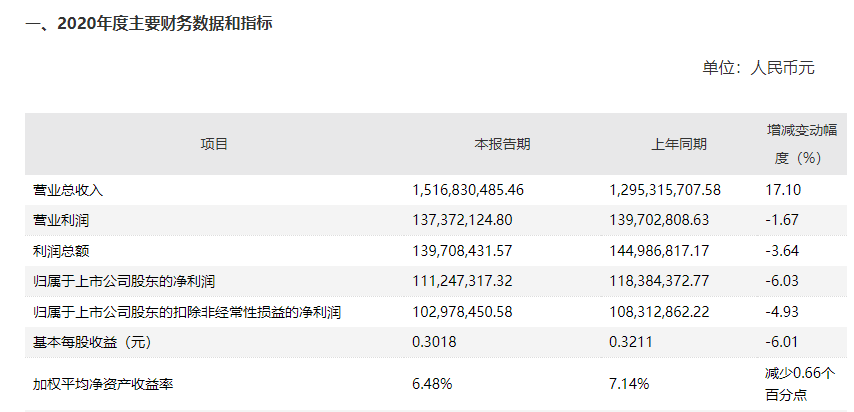Select the 0.3018 earnings per share value
The image size is (854, 412).
click(434, 344)
